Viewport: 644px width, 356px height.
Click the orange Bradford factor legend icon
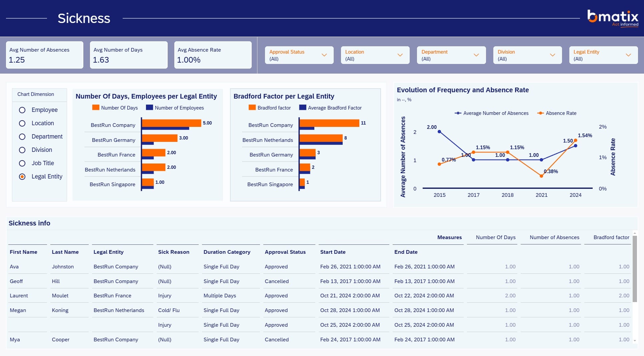point(252,108)
